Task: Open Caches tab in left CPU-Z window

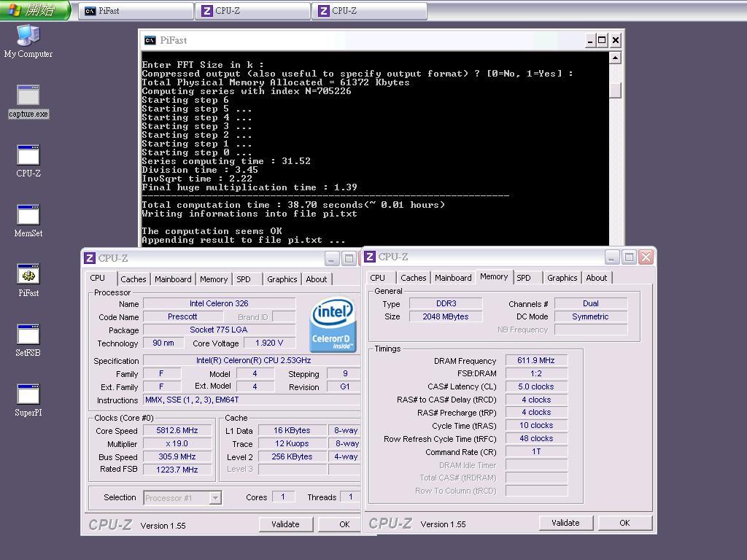Action: tap(133, 279)
